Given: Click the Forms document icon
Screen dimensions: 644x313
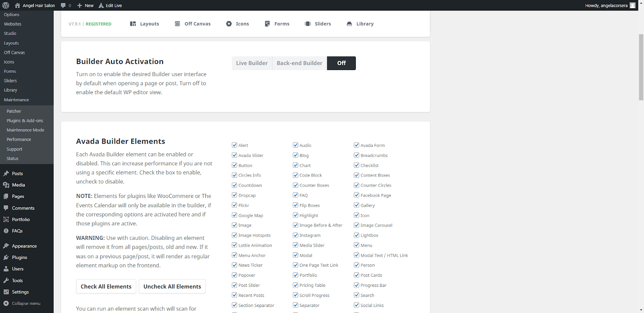Looking at the screenshot, I should (x=267, y=24).
